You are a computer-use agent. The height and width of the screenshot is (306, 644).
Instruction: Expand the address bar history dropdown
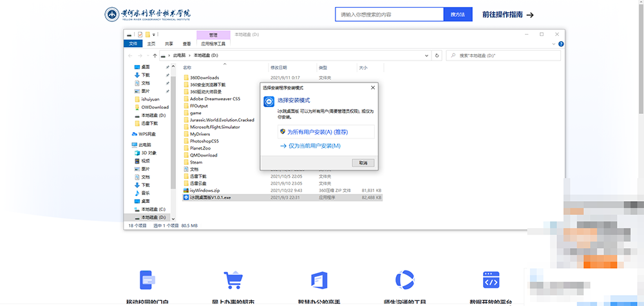coord(426,56)
